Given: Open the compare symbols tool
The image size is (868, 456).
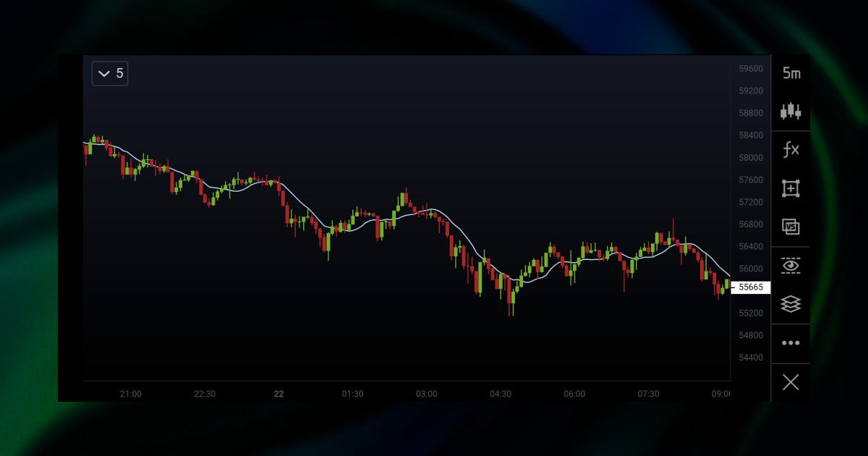Looking at the screenshot, I should click(x=791, y=227).
